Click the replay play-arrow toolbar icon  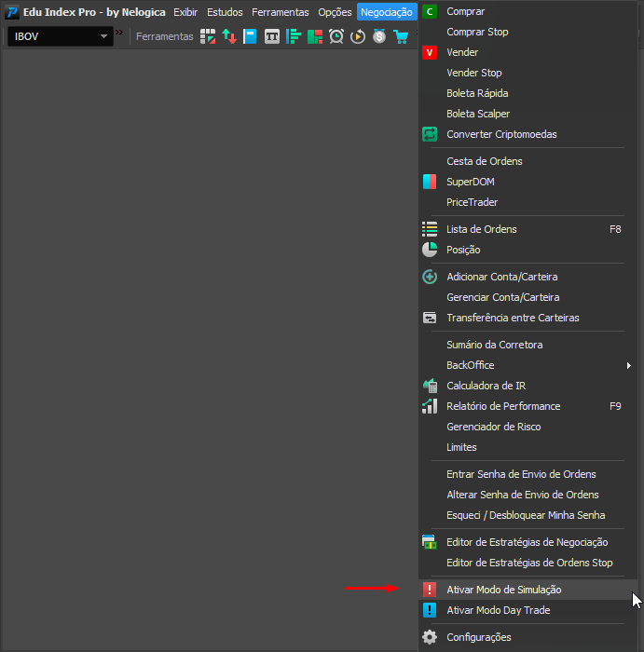click(x=358, y=36)
